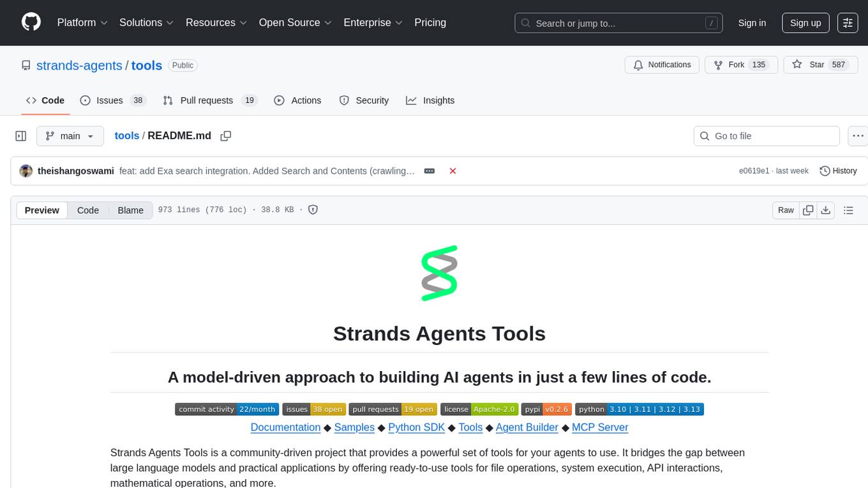
Task: Click the commit activity badge
Action: coord(227,409)
